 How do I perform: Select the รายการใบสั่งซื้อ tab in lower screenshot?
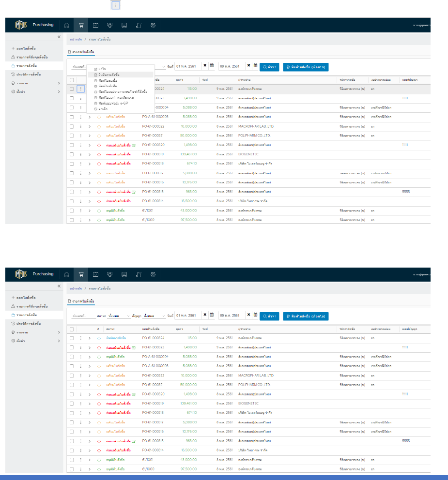coord(81,301)
